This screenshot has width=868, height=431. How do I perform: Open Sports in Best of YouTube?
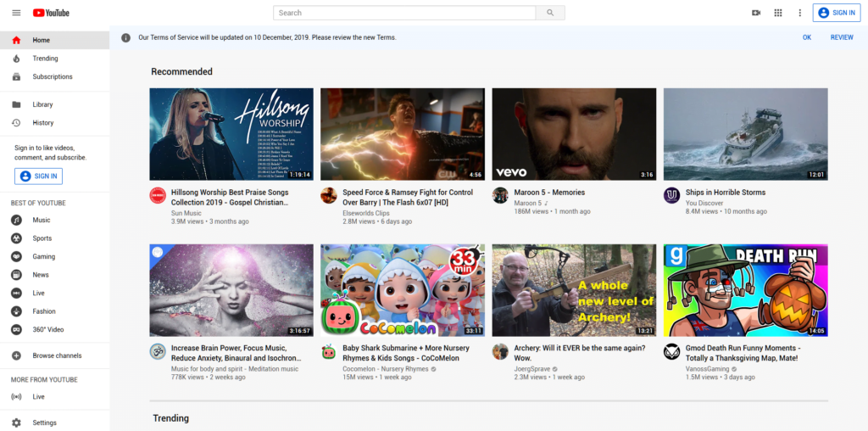click(54, 238)
